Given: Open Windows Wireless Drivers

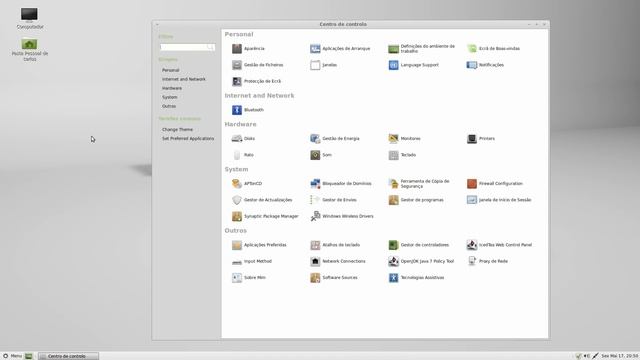Looking at the screenshot, I should coord(342,216).
